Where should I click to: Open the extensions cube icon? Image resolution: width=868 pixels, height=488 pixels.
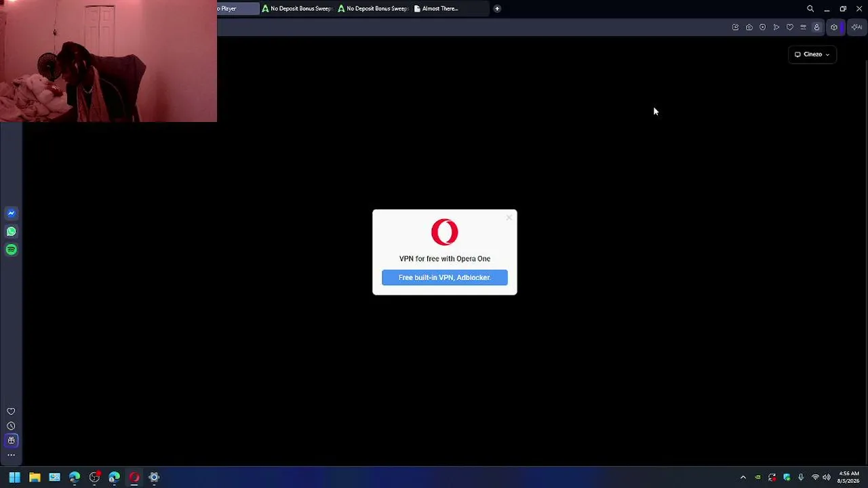pyautogui.click(x=834, y=27)
